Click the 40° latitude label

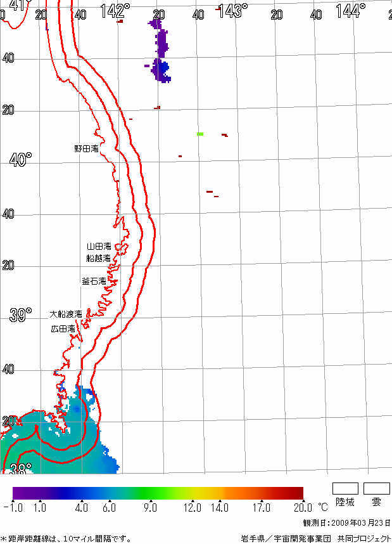[20, 160]
